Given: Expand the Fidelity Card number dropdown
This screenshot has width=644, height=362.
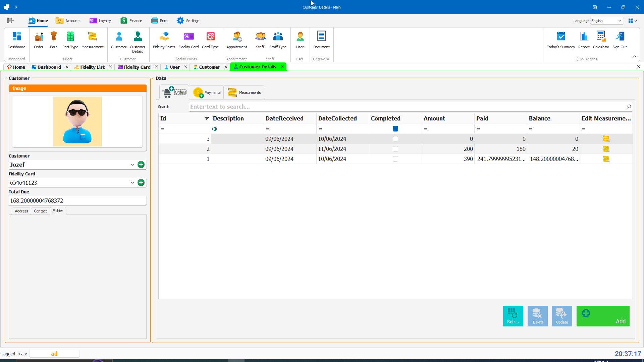Looking at the screenshot, I should [x=132, y=183].
